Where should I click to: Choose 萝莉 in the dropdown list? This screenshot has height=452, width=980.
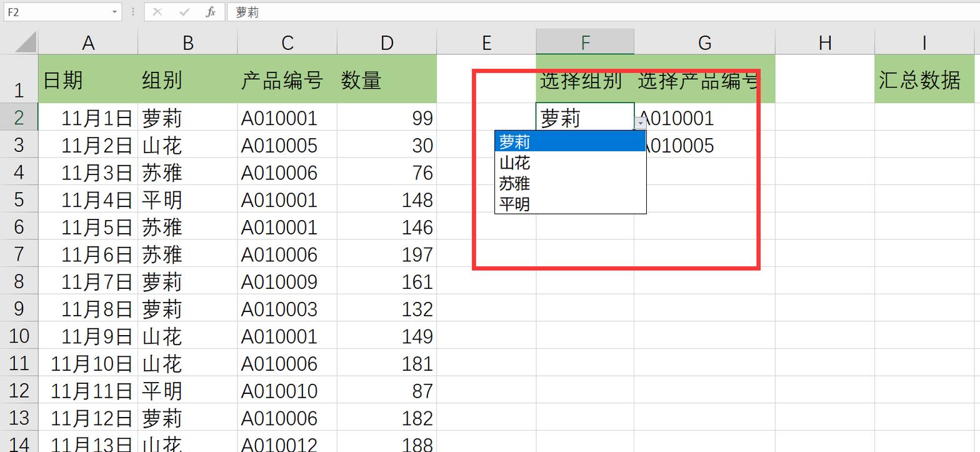[570, 142]
